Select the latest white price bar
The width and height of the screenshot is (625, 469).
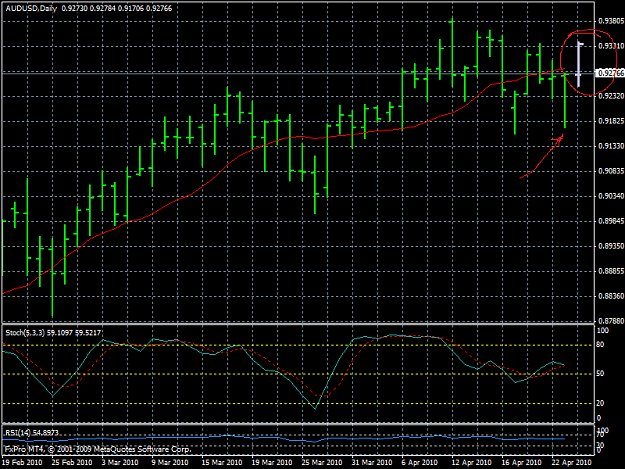pyautogui.click(x=579, y=64)
